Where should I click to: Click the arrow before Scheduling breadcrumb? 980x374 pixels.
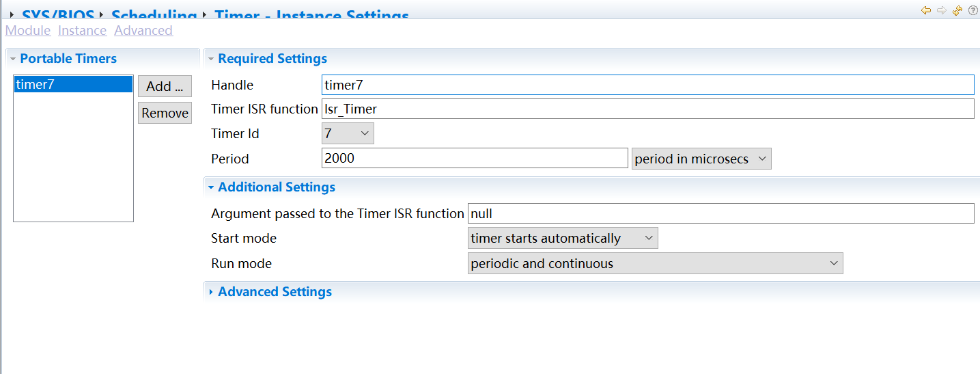101,14
